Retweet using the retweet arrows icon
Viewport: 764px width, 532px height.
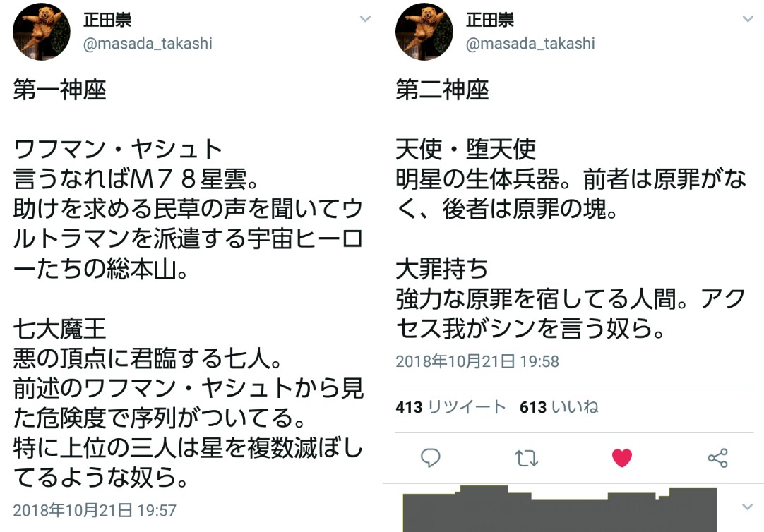526,458
